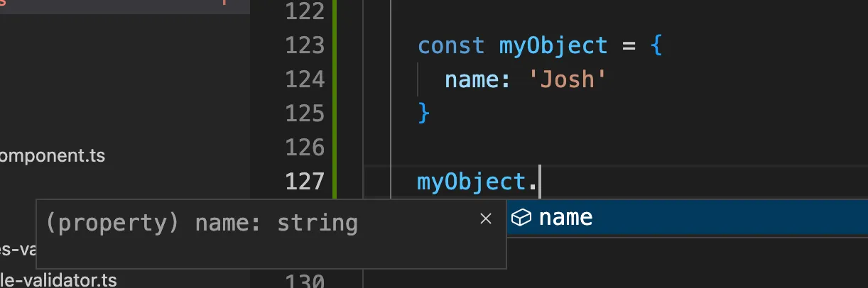This screenshot has height=288, width=868.
Task: Click the 'const' keyword on line 123
Action: click(451, 46)
